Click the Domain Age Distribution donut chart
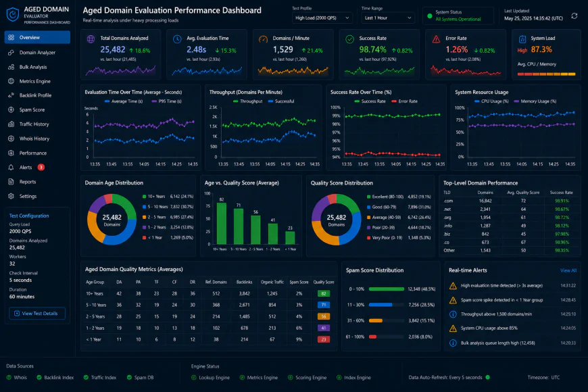 [112, 220]
